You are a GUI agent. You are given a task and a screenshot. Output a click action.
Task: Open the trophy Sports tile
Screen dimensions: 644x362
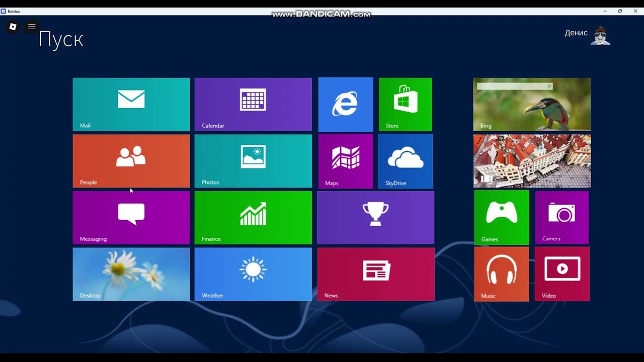376,218
